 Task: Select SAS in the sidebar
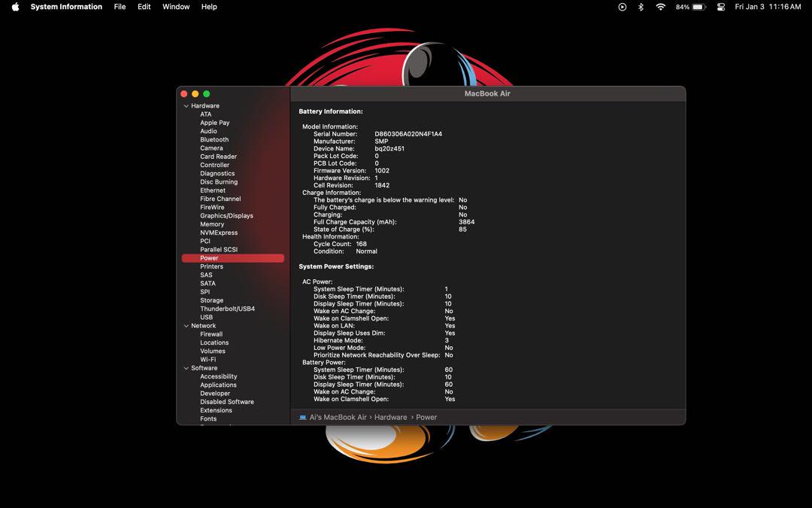coord(206,275)
